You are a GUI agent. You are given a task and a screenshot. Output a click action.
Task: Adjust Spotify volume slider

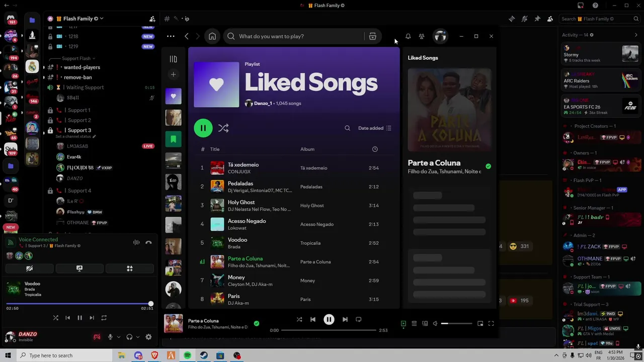click(x=457, y=324)
